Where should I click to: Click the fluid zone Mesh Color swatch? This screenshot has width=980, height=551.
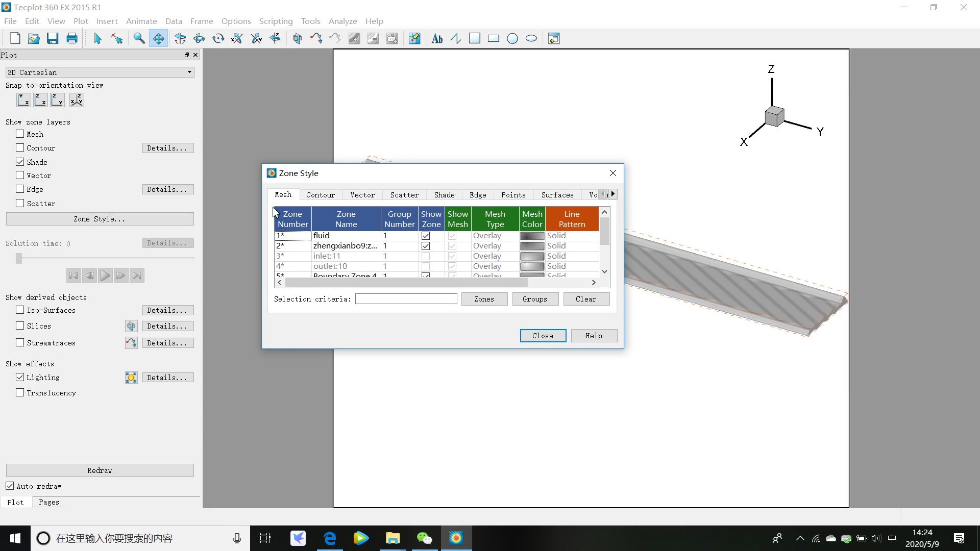click(x=532, y=236)
